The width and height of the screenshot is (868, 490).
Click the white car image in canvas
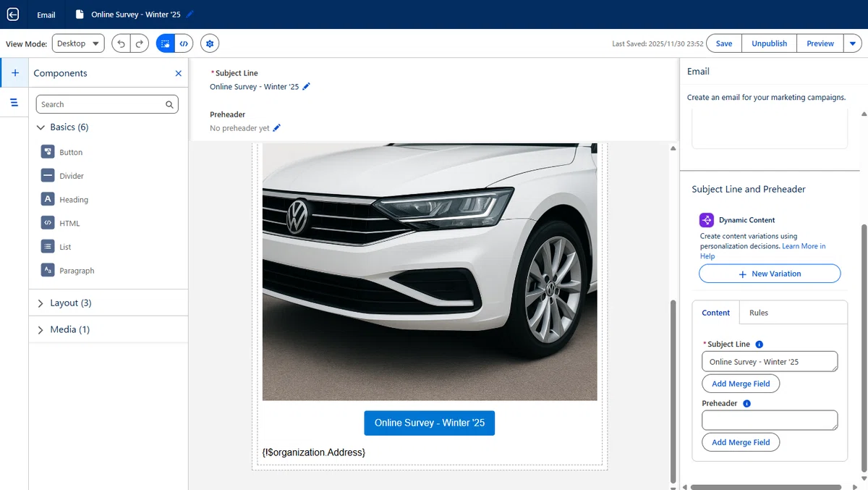(430, 271)
